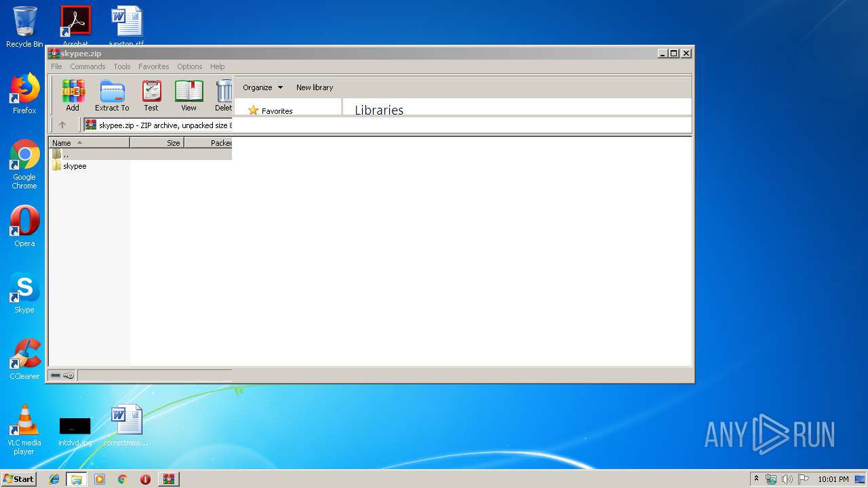Open Opera from the taskbar
Screen dimensions: 868x488
click(145, 479)
